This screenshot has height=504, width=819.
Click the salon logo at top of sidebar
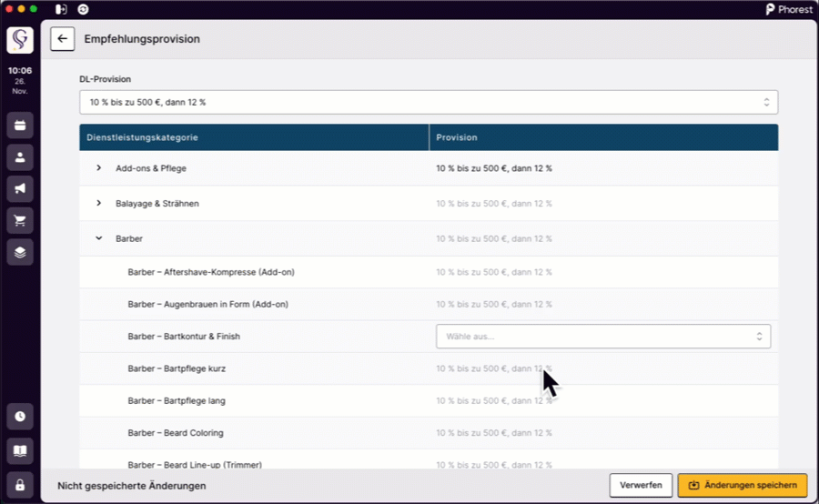(20, 41)
